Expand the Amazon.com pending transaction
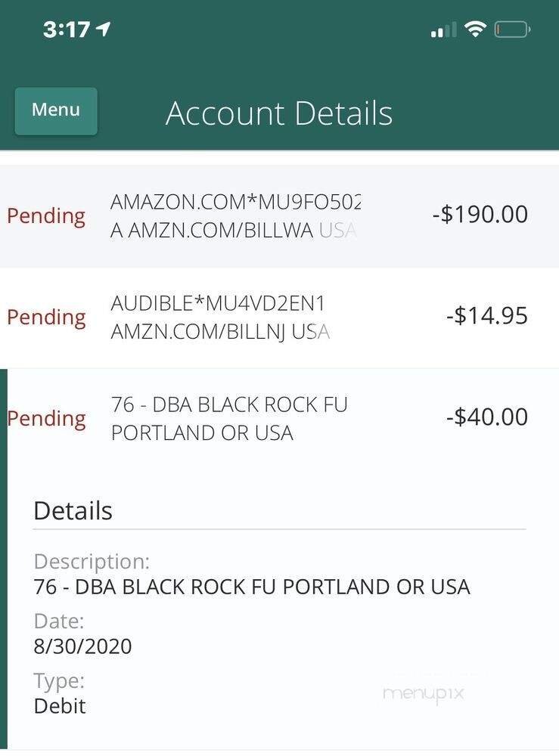Image resolution: width=559 pixels, height=756 pixels. coord(235,215)
